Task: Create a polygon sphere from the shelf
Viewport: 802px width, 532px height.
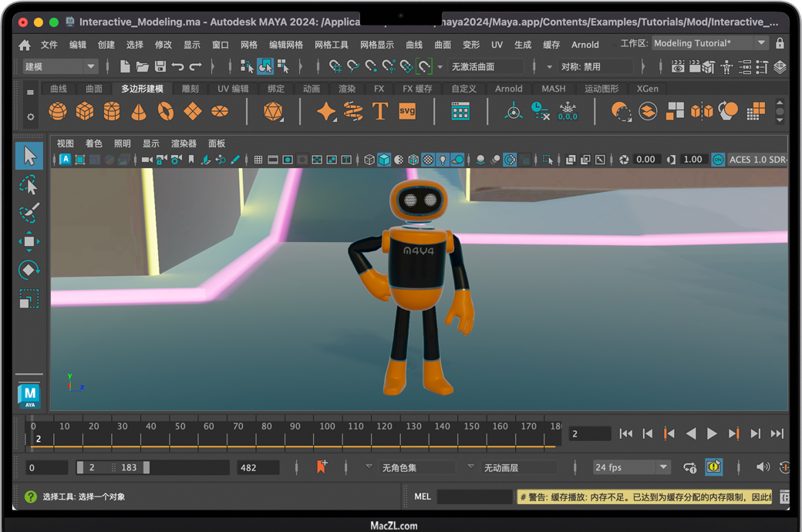Action: pyautogui.click(x=58, y=112)
